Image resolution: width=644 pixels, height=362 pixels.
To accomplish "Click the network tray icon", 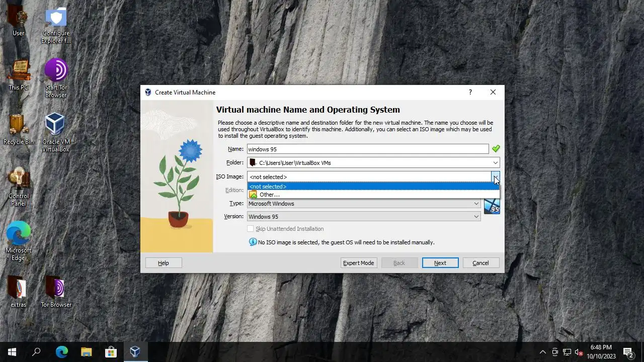I will click(567, 352).
